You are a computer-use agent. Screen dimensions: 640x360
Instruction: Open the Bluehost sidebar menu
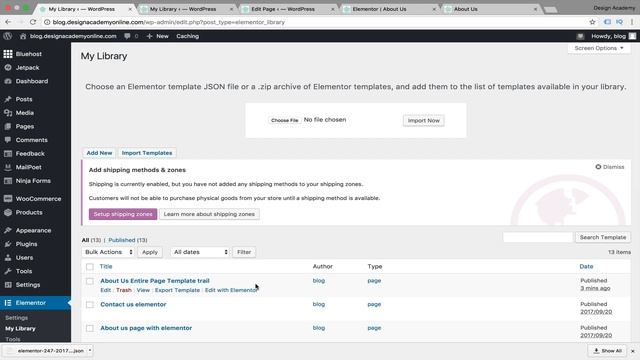click(x=28, y=54)
